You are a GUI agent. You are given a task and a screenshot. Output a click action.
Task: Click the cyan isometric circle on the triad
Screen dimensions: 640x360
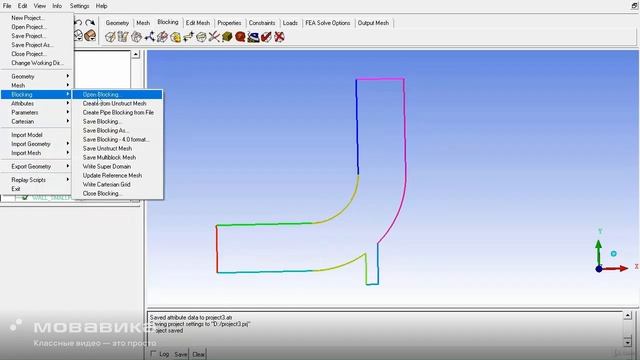click(x=613, y=253)
